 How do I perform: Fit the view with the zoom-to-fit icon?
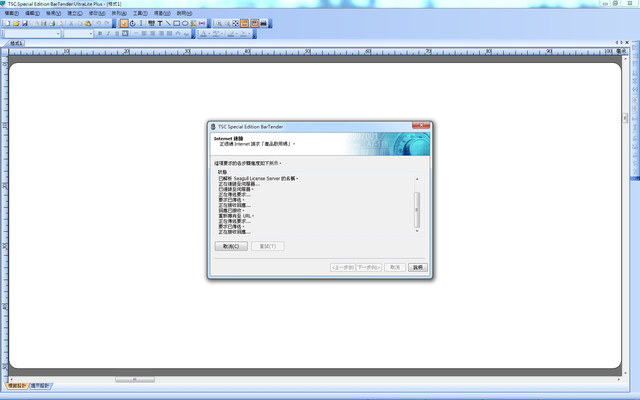tap(236, 24)
